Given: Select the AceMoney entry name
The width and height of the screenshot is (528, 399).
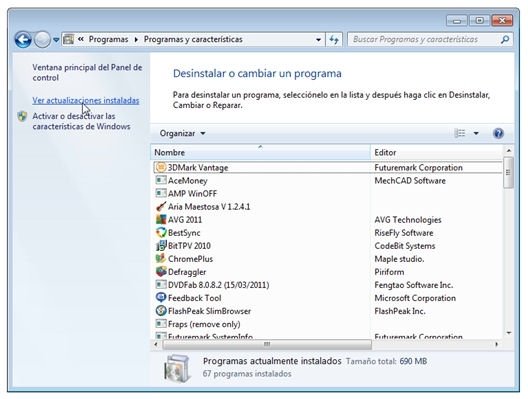Looking at the screenshot, I should (188, 180).
